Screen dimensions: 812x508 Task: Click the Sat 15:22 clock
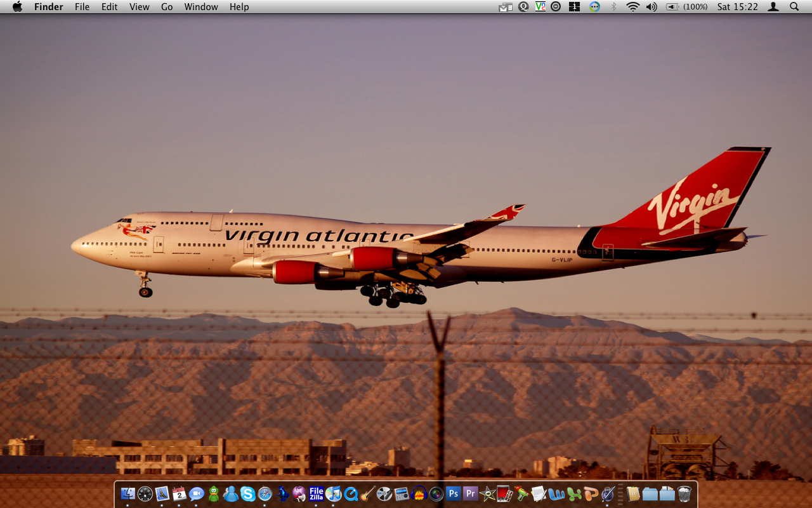[738, 7]
